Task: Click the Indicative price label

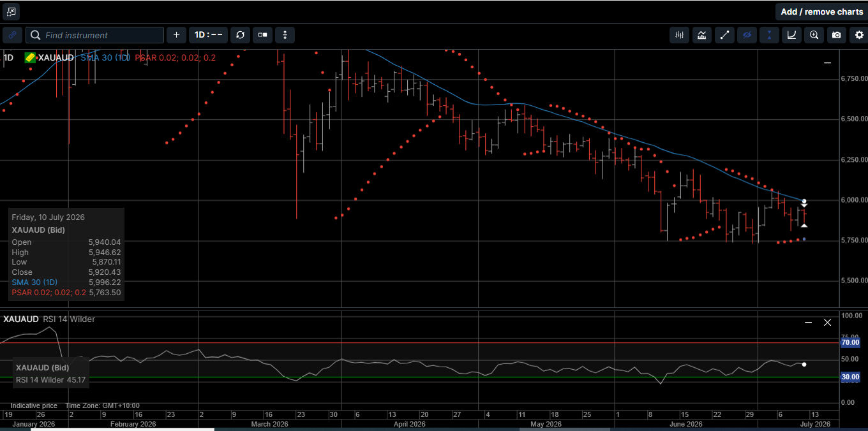Action: tap(34, 405)
